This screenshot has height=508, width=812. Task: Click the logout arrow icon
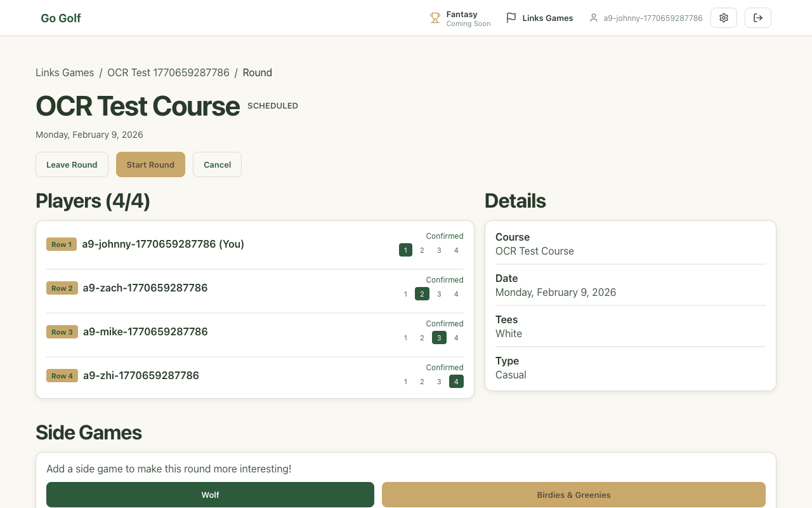(x=758, y=18)
